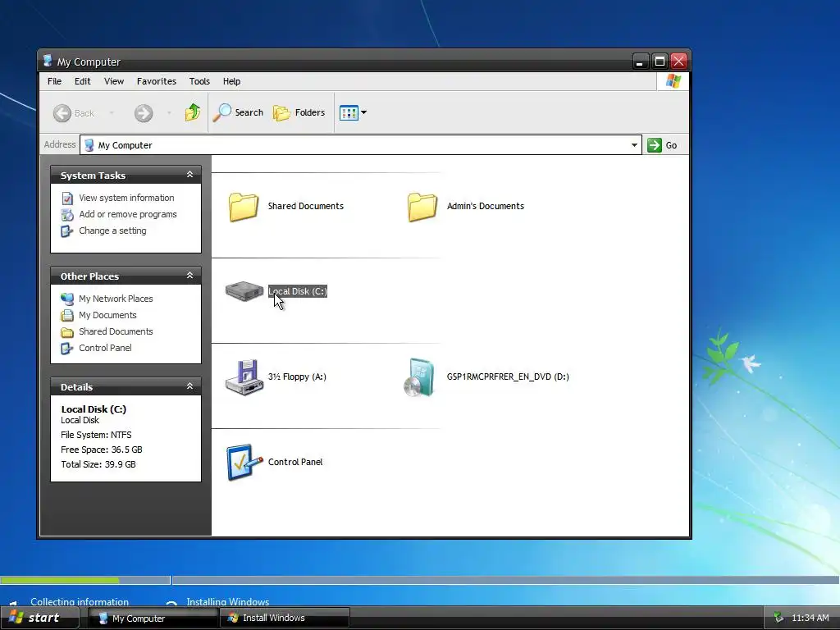The image size is (840, 630).
Task: Select the Local Disk (C:) drive icon
Action: coord(244,291)
